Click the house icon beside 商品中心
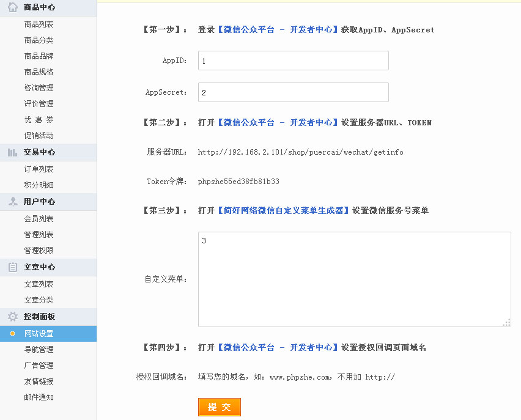The width and height of the screenshot is (521, 420). (x=12, y=7)
